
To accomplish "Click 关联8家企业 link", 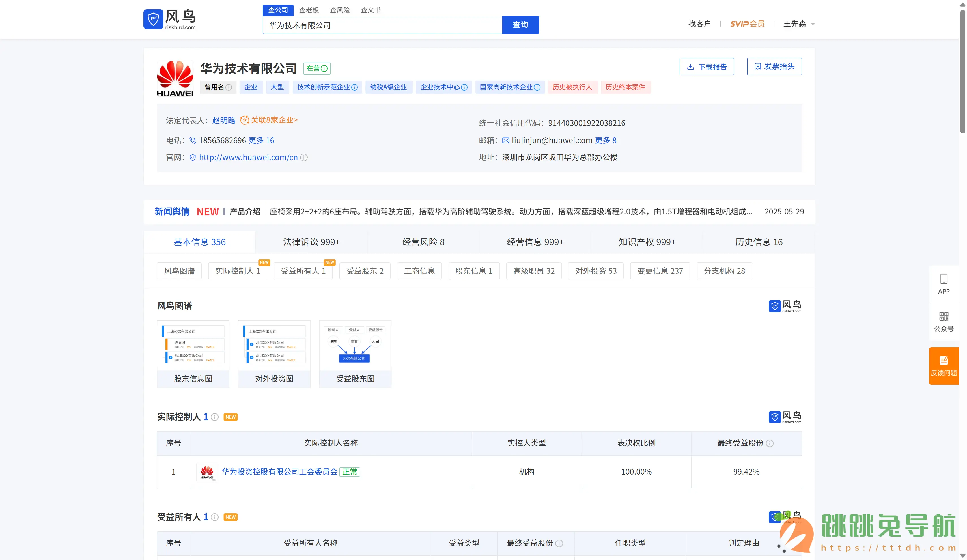I will (x=274, y=120).
